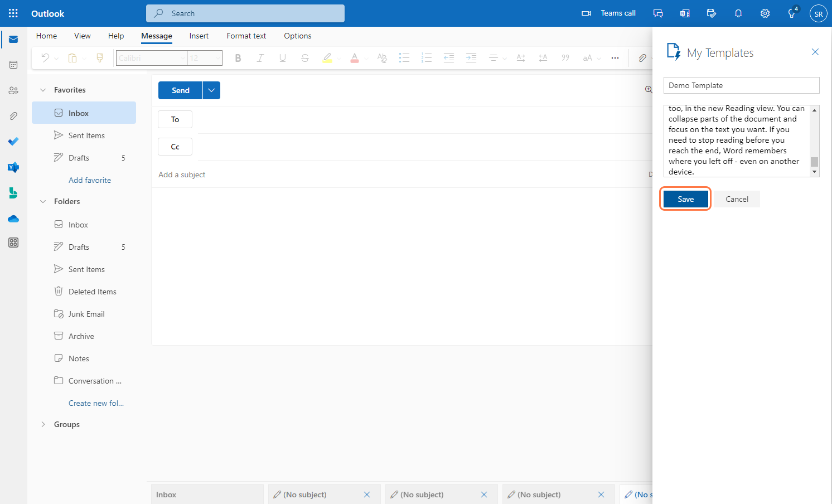Click the Increase indent icon
The height and width of the screenshot is (504, 832).
point(471,58)
